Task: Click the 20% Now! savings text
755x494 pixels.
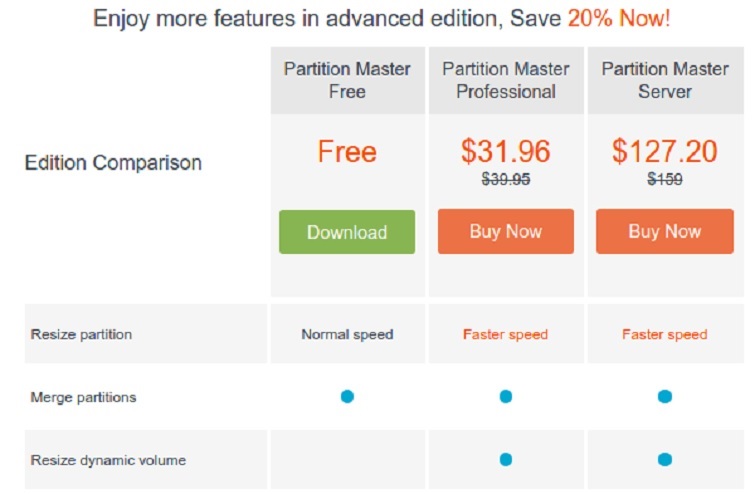Action: tap(621, 19)
